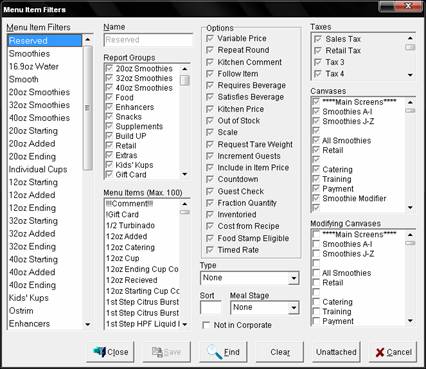Click the Menu Items list down arrow

pyautogui.click(x=185, y=324)
